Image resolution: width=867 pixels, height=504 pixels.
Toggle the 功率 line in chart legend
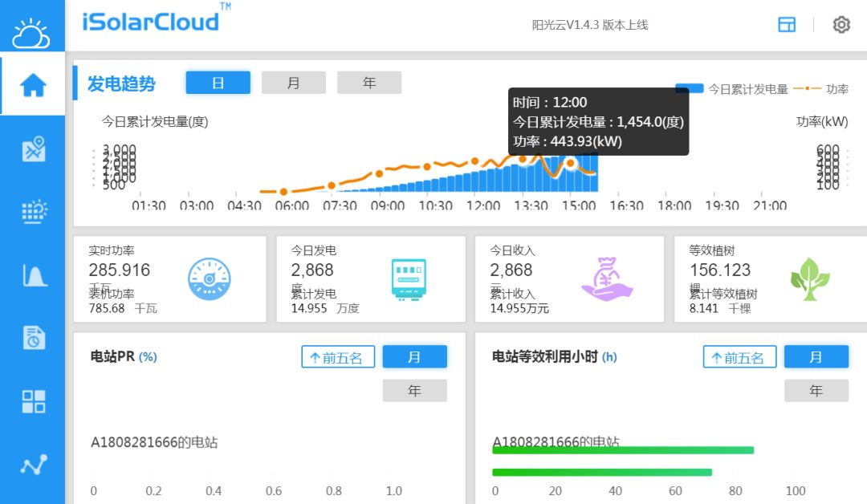click(821, 89)
